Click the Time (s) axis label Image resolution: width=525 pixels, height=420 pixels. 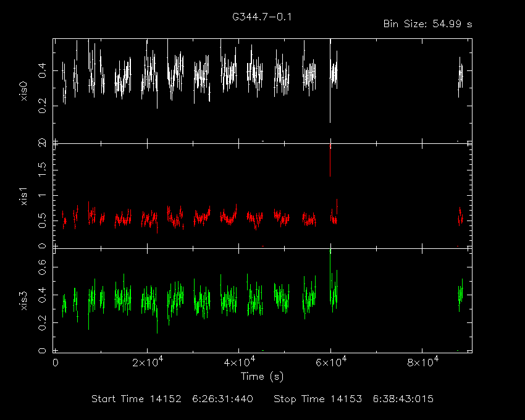pos(262,377)
